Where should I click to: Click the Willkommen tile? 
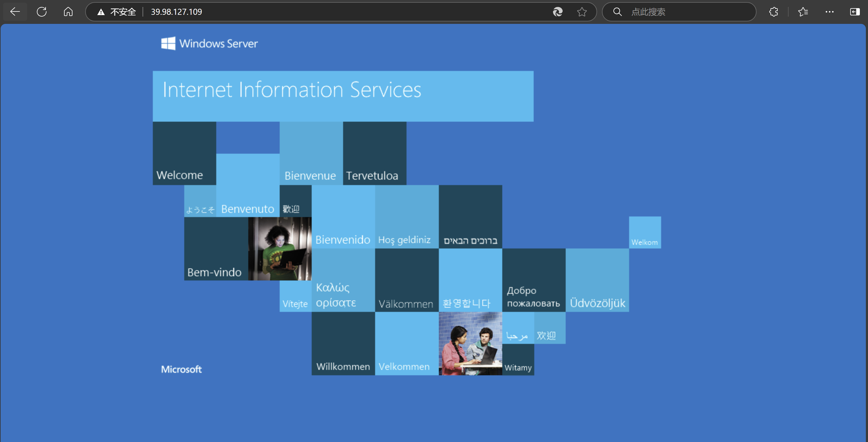pyautogui.click(x=343, y=344)
